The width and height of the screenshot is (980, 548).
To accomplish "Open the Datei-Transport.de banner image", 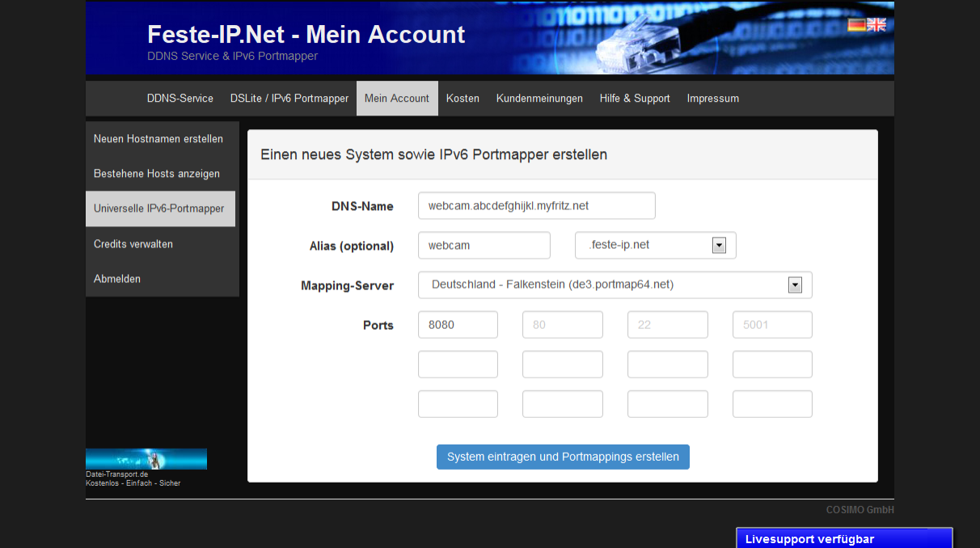I will point(146,459).
